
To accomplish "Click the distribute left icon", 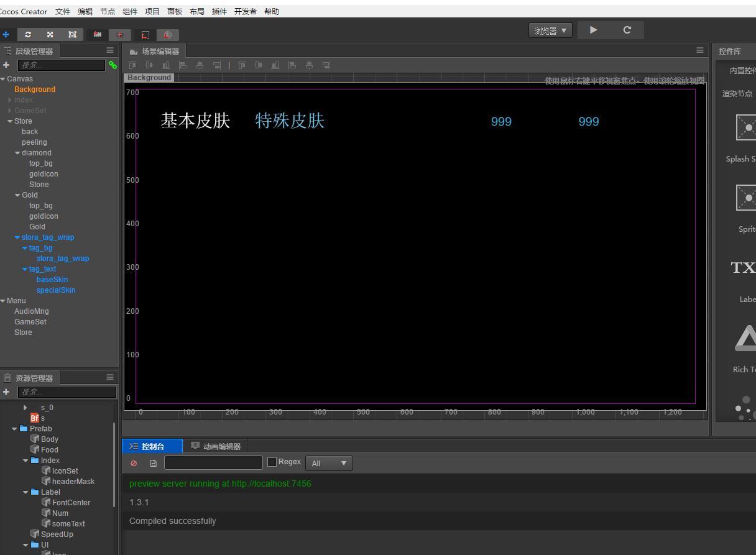I will pos(292,65).
